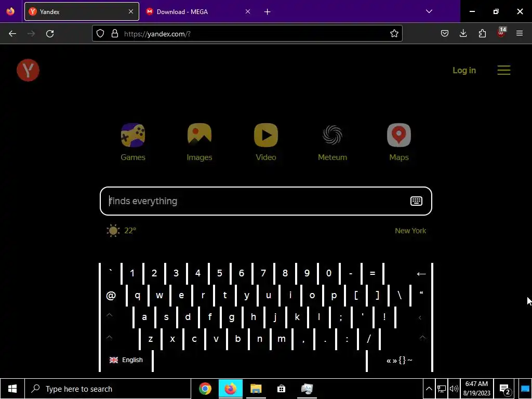Viewport: 532px width, 399px height.
Task: Select the Yandex tab
Action: [x=82, y=11]
